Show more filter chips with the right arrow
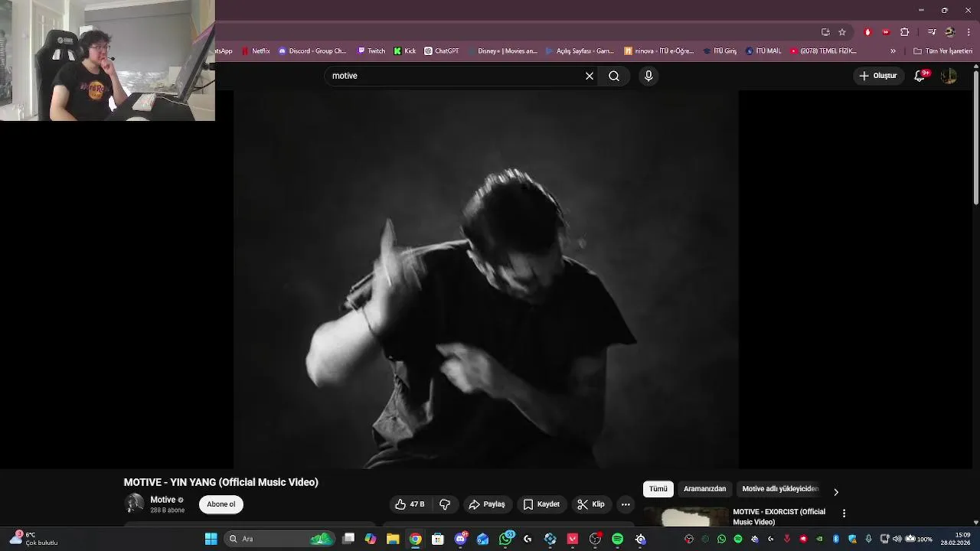The height and width of the screenshot is (551, 980). tap(836, 492)
